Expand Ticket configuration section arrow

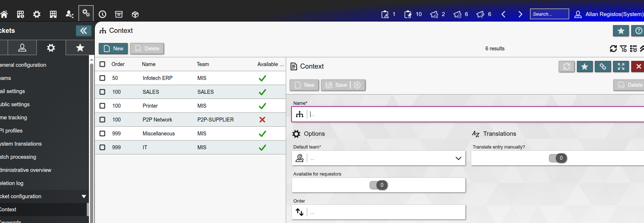(x=84, y=196)
